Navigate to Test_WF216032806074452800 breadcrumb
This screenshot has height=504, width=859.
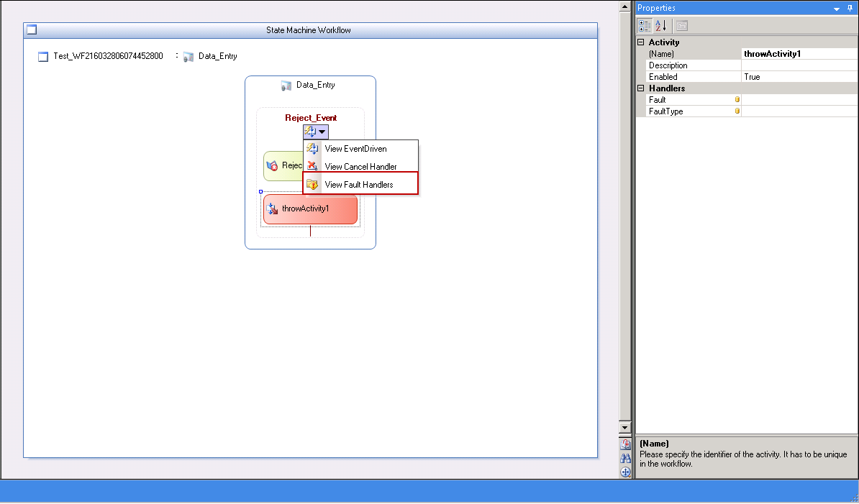pos(108,56)
